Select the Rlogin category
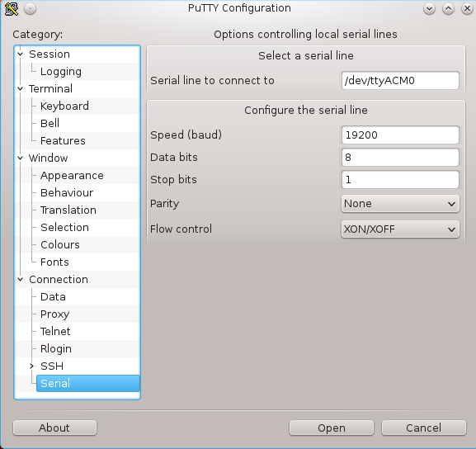This screenshot has width=476, height=449. [x=56, y=349]
